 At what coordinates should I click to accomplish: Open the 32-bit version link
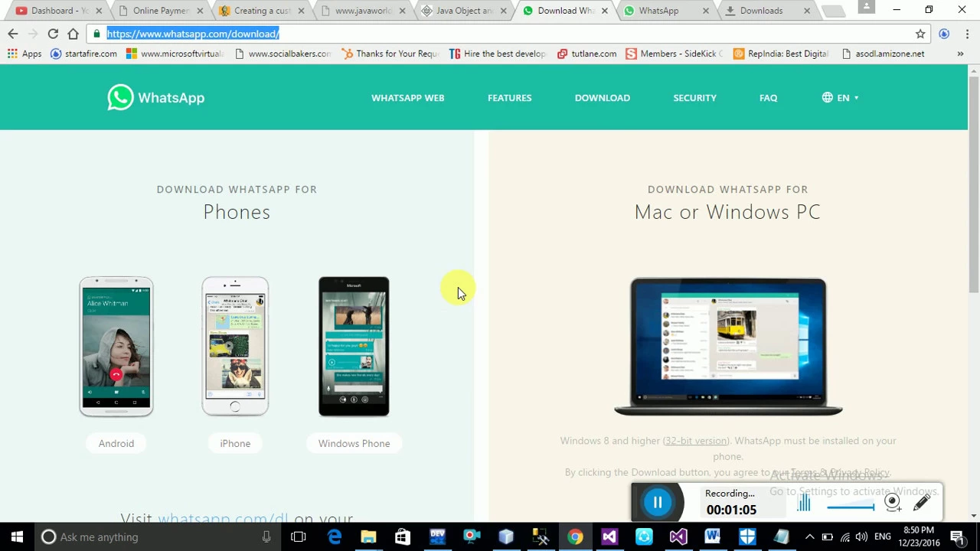[695, 441]
